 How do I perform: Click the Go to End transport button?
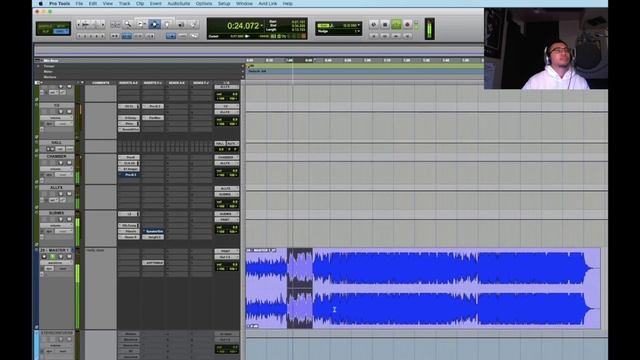click(x=407, y=36)
